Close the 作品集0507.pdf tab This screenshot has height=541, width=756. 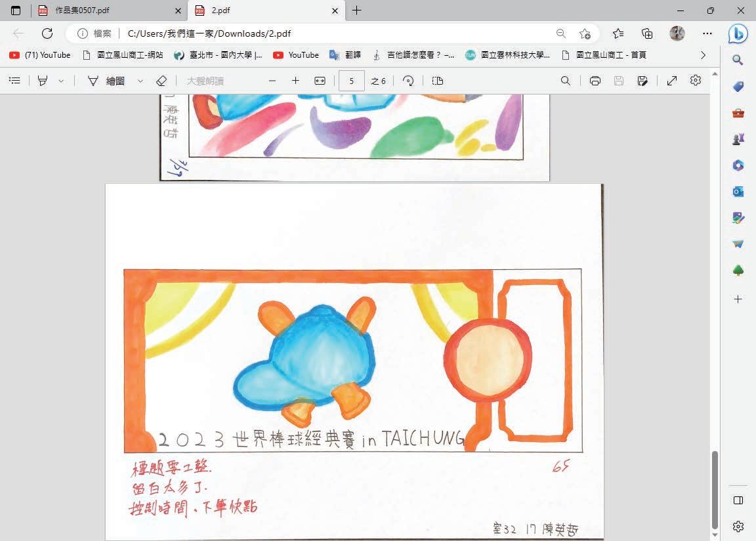[178, 11]
